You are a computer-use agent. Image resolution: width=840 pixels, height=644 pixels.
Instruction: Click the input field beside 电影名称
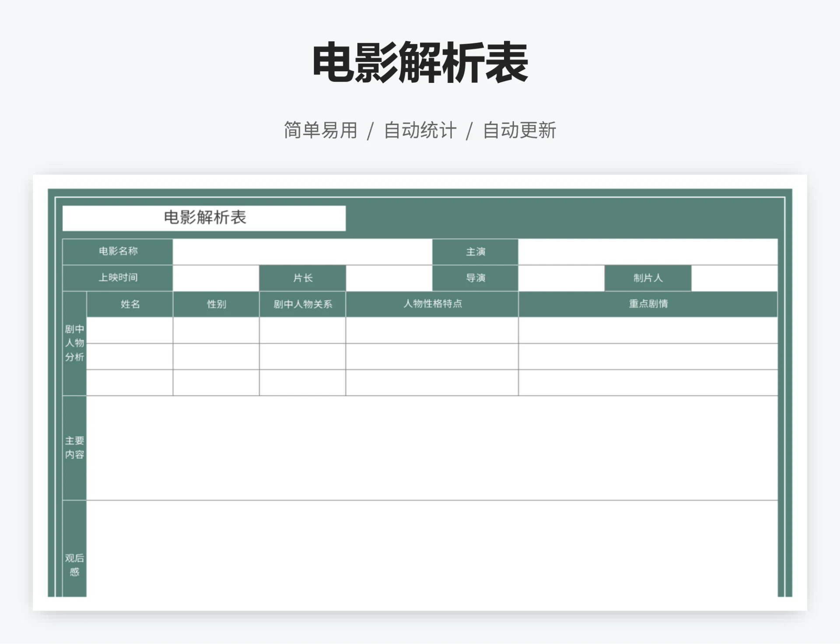click(x=302, y=252)
